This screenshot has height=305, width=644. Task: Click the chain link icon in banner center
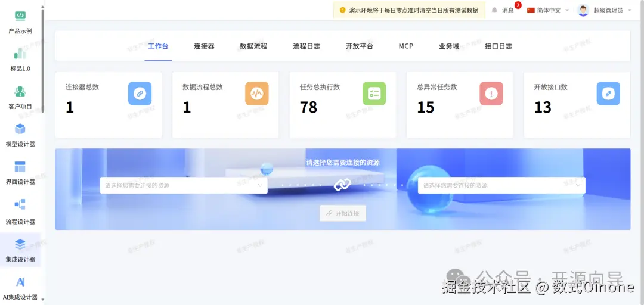[x=342, y=185]
